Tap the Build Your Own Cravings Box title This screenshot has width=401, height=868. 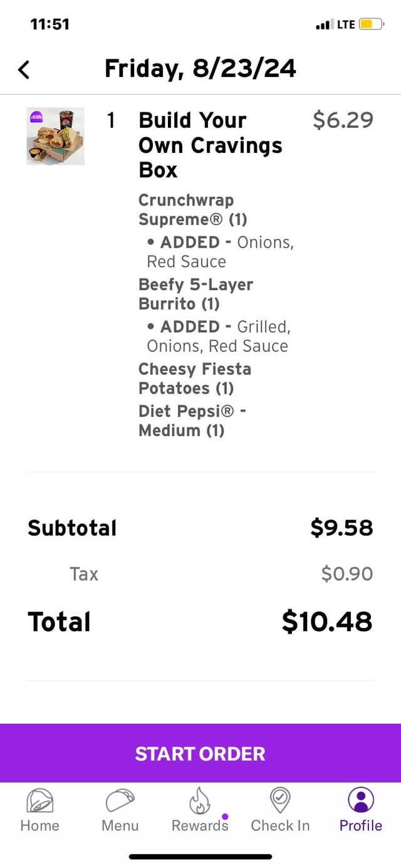(x=210, y=145)
